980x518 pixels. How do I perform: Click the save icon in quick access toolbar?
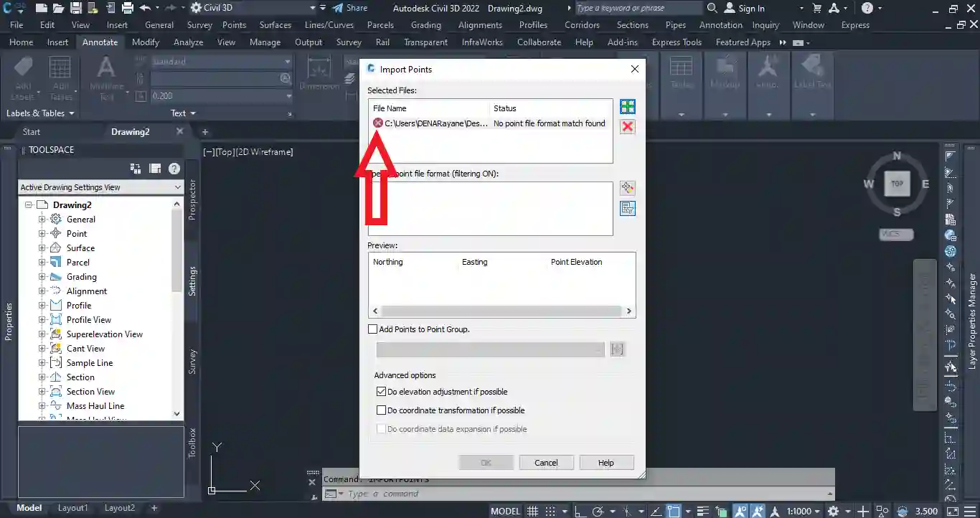(75, 8)
